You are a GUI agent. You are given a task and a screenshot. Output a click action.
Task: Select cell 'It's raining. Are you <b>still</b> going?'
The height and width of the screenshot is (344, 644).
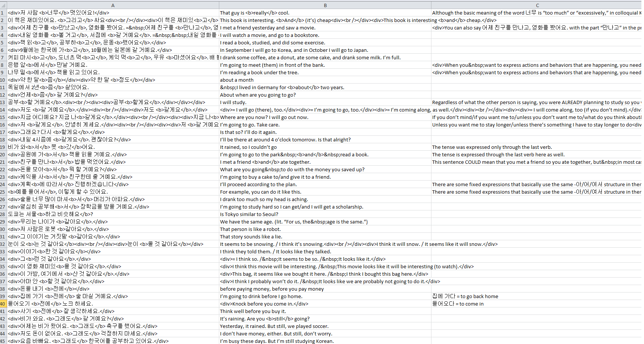coord(325,319)
